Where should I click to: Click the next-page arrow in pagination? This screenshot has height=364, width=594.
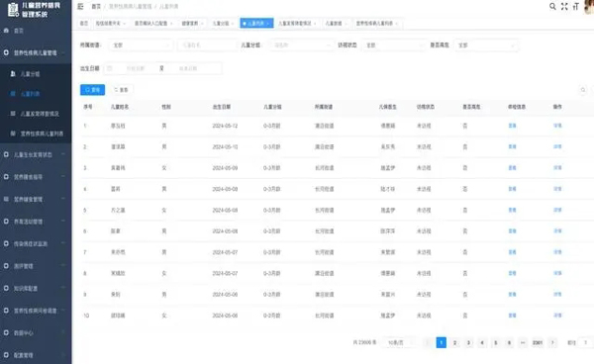552,342
